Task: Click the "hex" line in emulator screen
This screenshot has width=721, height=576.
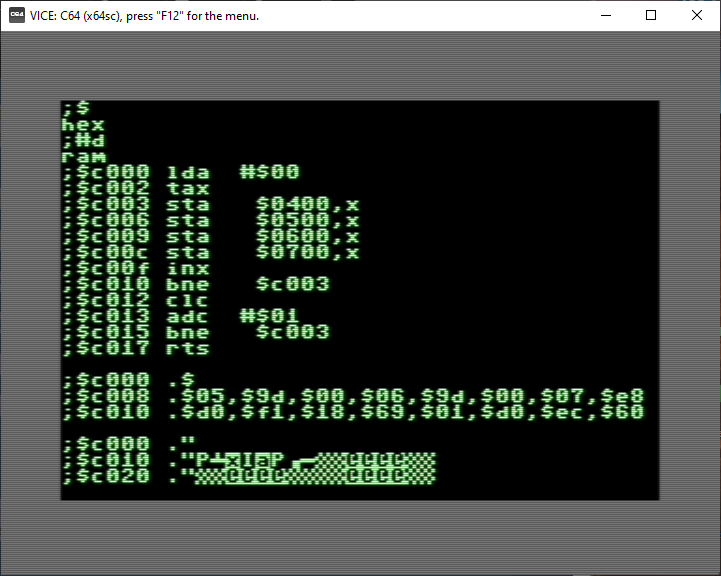Action: click(x=82, y=125)
